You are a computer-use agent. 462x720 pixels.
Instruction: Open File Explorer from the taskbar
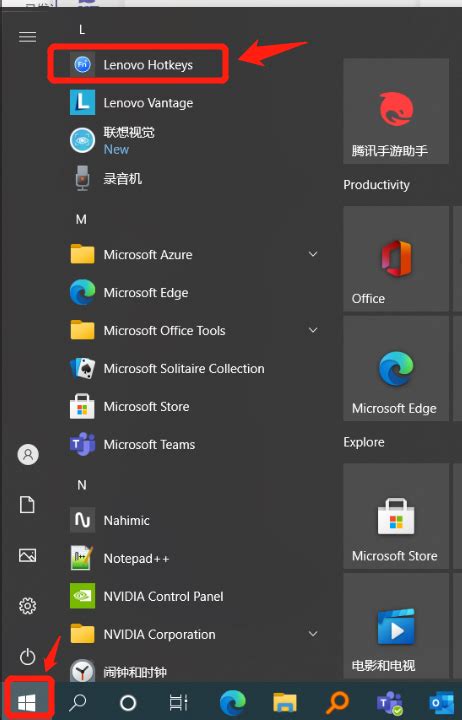(x=285, y=702)
